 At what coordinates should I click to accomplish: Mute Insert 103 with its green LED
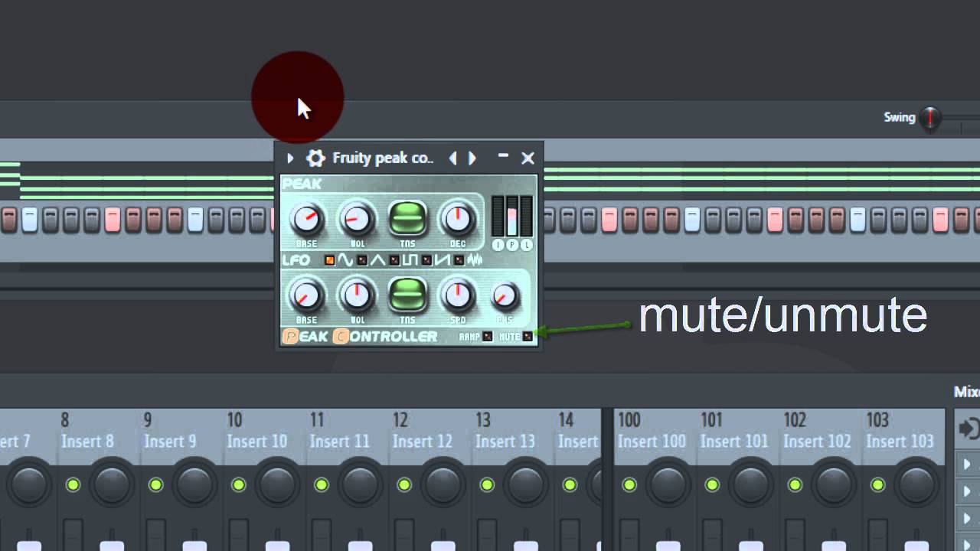pos(877,484)
